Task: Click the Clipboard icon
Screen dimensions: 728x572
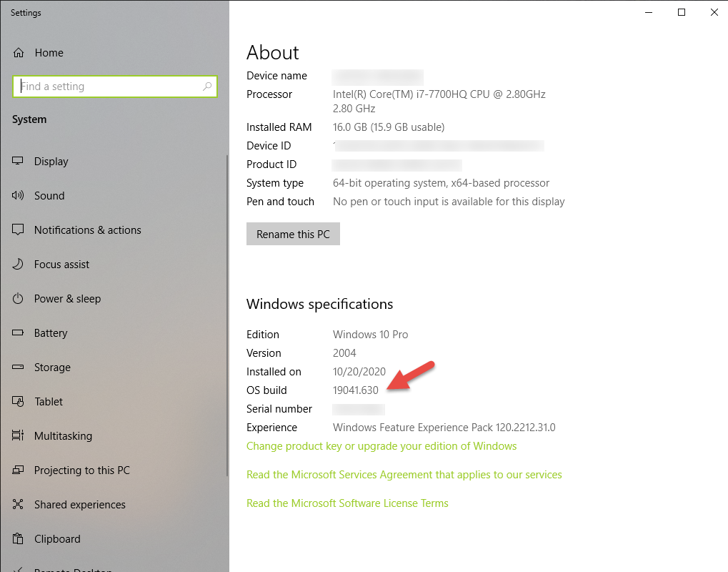Action: pos(18,538)
